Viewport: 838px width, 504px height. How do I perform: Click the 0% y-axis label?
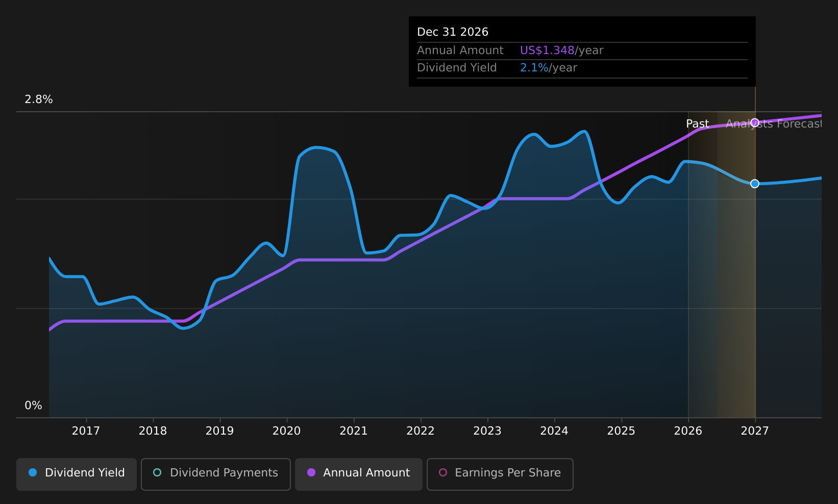pos(33,406)
